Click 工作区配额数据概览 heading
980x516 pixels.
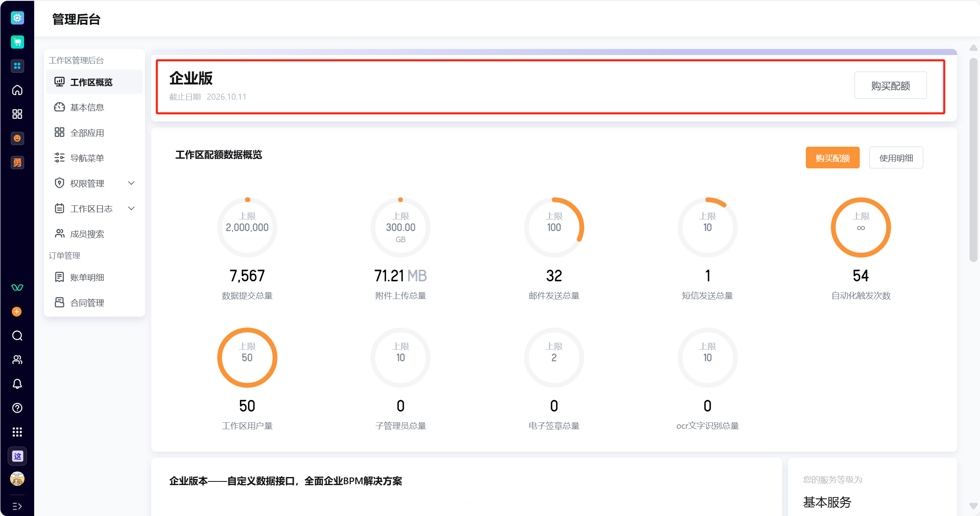[218, 155]
